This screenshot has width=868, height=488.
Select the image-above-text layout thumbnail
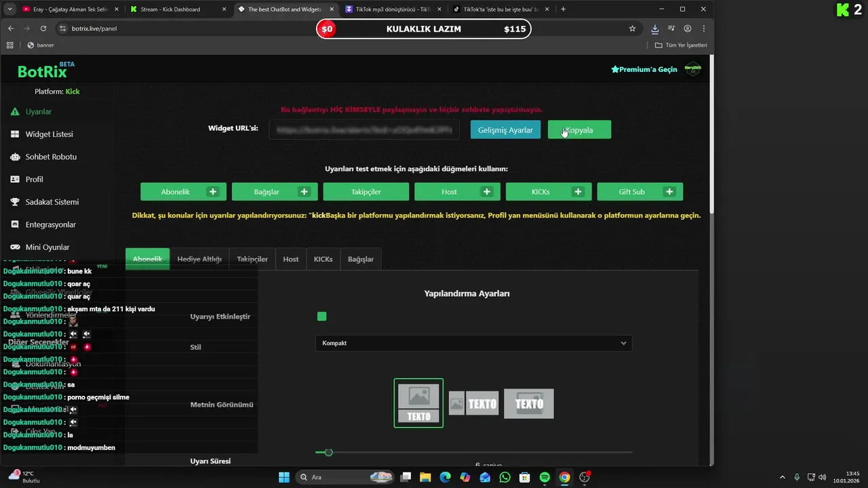(x=418, y=403)
